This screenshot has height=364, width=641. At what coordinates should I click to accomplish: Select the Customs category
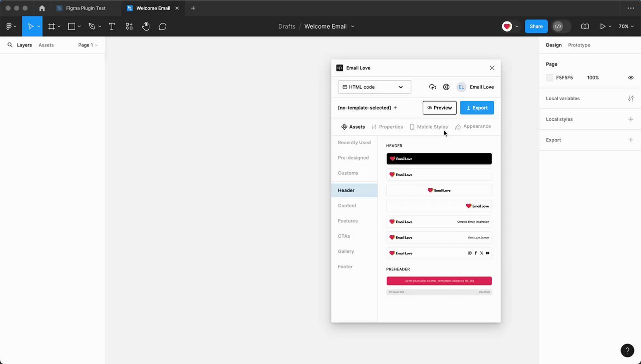348,173
